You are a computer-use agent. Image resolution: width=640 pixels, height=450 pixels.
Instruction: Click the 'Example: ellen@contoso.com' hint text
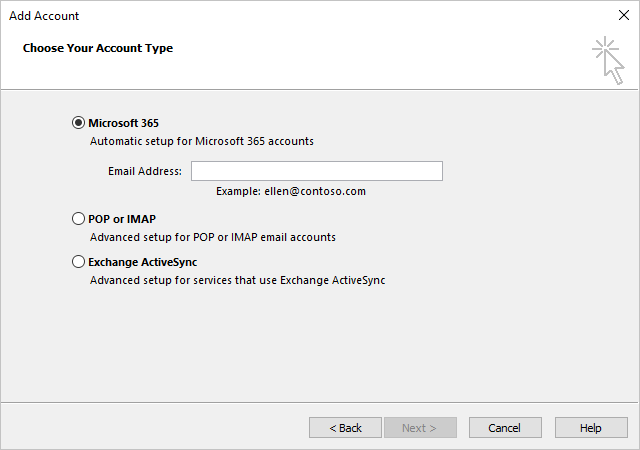pyautogui.click(x=291, y=191)
